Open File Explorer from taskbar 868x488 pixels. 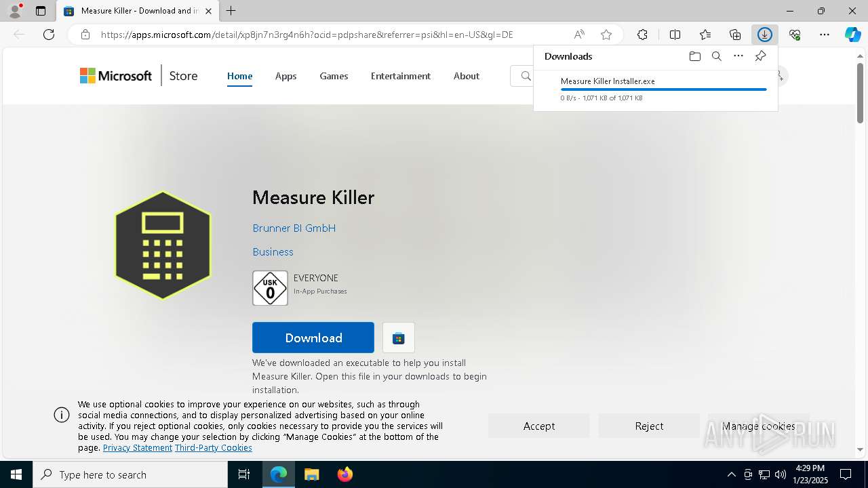point(311,474)
